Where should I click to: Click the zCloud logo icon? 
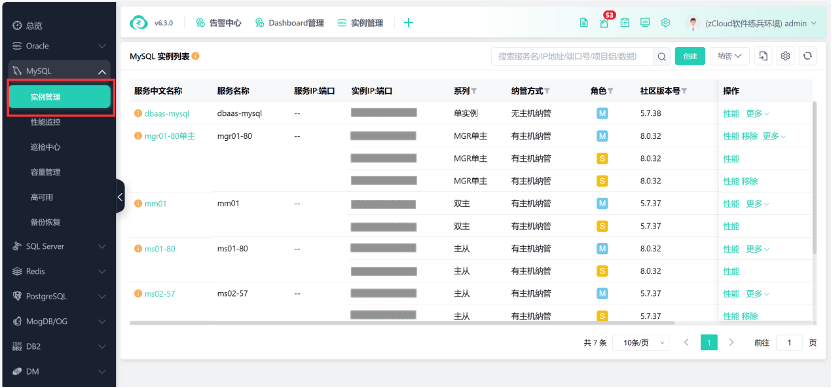(x=139, y=23)
